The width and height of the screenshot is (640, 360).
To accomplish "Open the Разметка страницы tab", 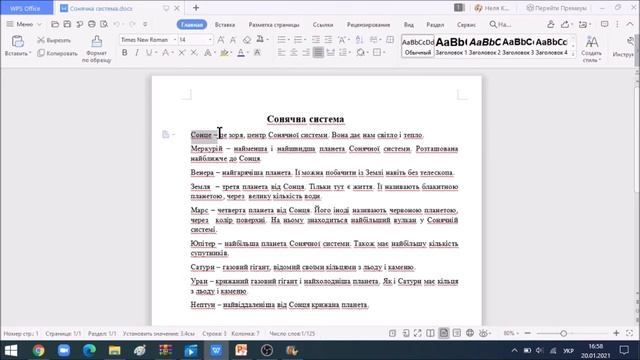I will tap(274, 24).
